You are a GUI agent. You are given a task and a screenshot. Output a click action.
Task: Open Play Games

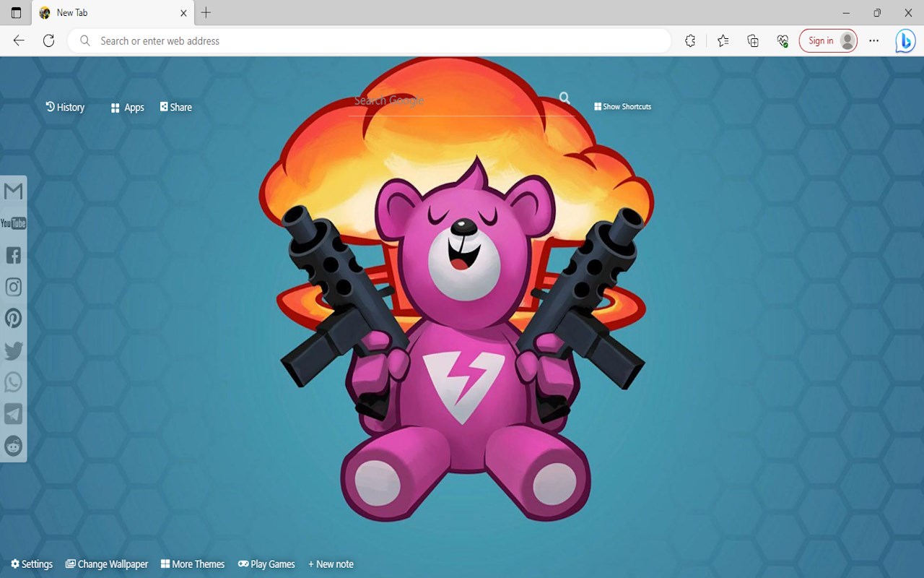(x=266, y=564)
